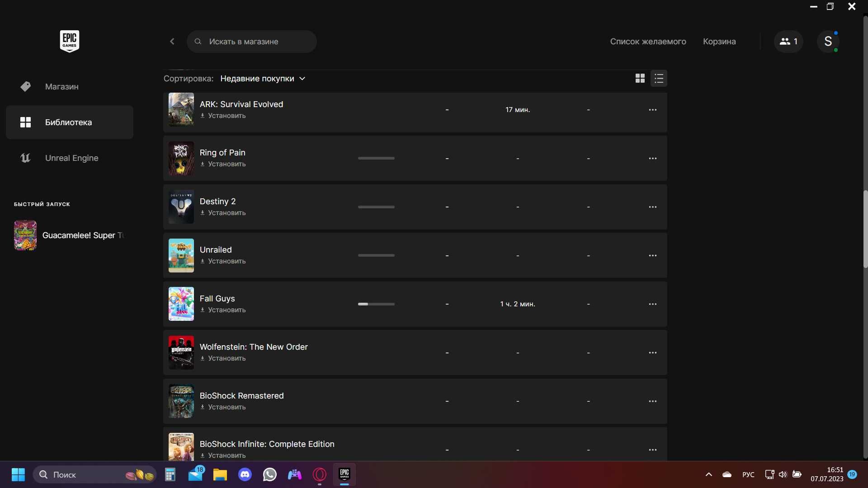
Task: Open Discord from the taskbar
Action: [245, 474]
